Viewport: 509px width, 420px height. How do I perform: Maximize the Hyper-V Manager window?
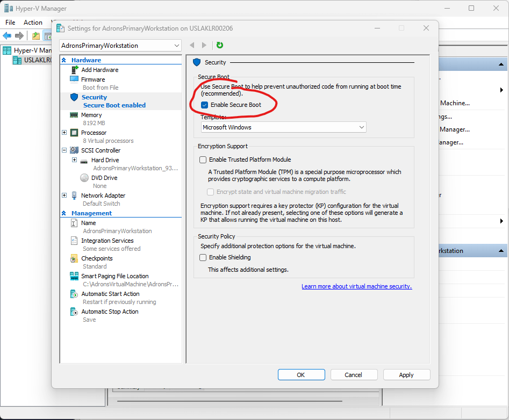[x=471, y=8]
